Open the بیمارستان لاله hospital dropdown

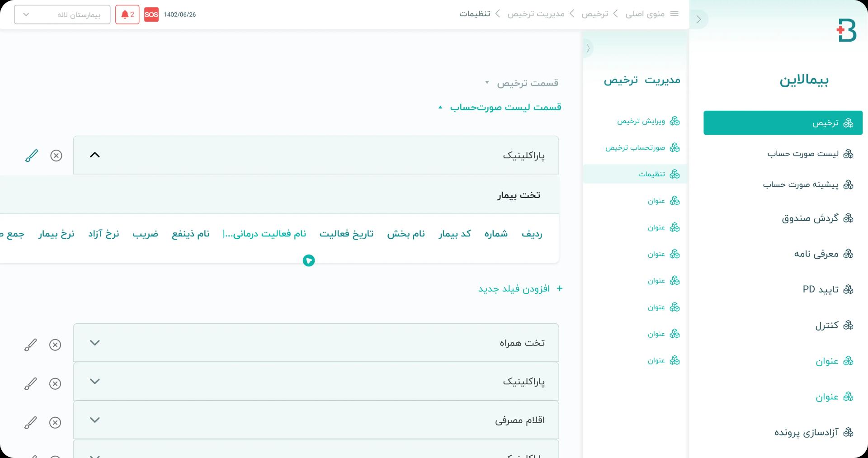62,14
